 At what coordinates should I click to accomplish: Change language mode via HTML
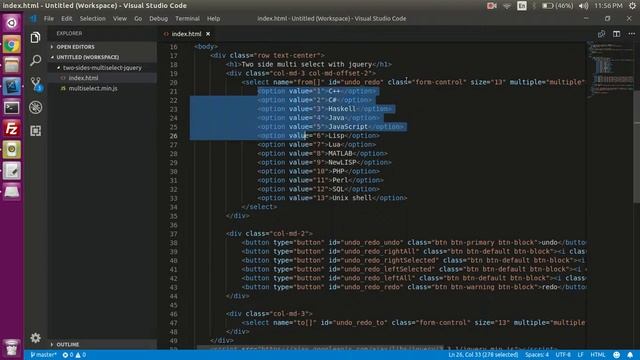[x=598, y=355]
